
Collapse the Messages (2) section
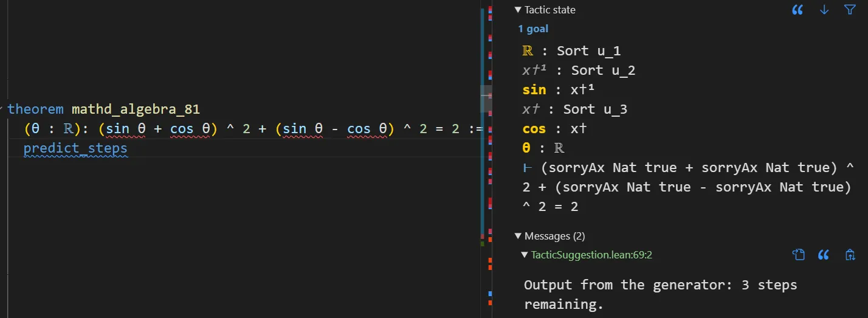click(x=518, y=236)
